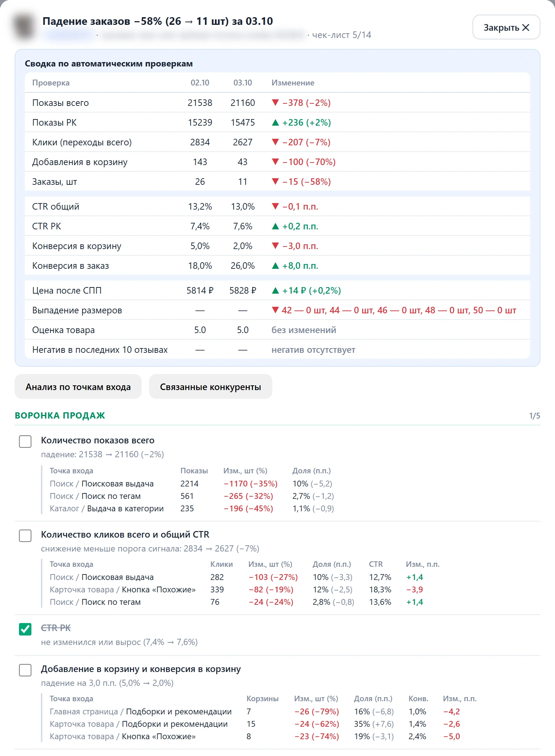The image size is (555, 756).
Task: Click the 15475 value in Показы РК row
Action: 243,122
